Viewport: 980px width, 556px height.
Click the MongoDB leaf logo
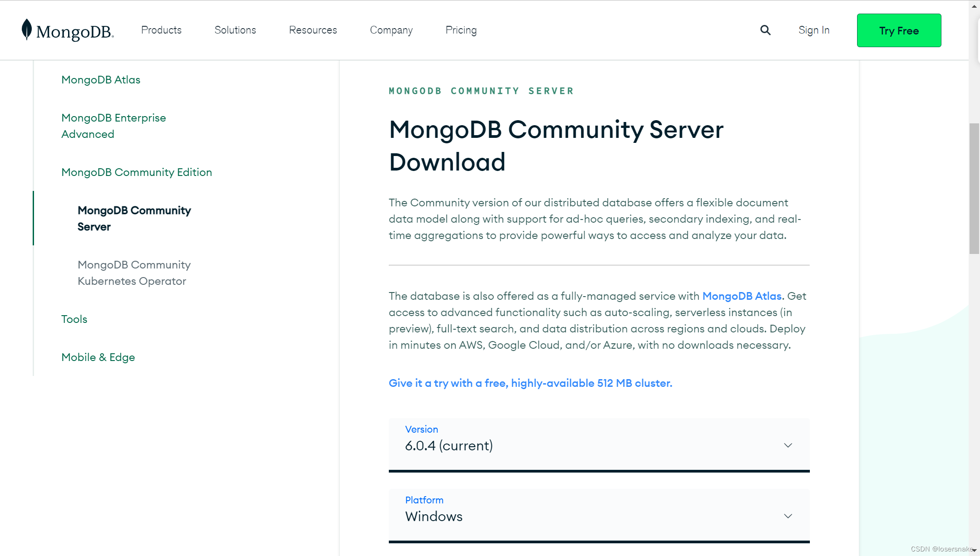tap(27, 30)
